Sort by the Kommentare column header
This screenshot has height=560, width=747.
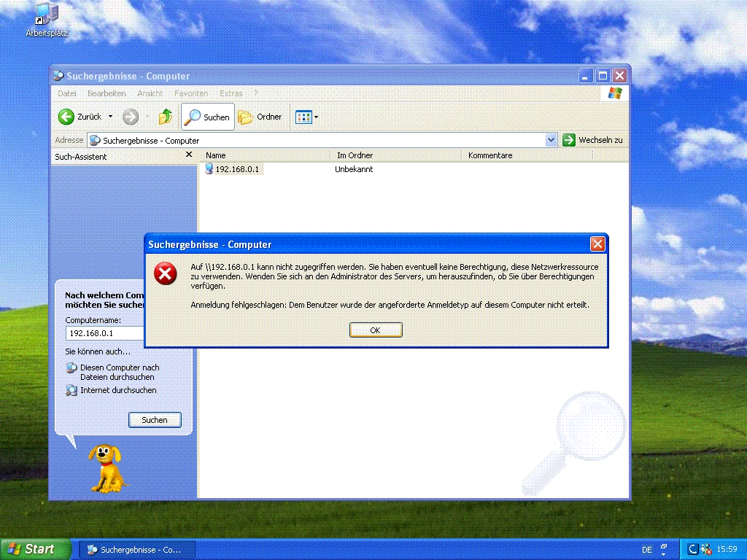527,155
